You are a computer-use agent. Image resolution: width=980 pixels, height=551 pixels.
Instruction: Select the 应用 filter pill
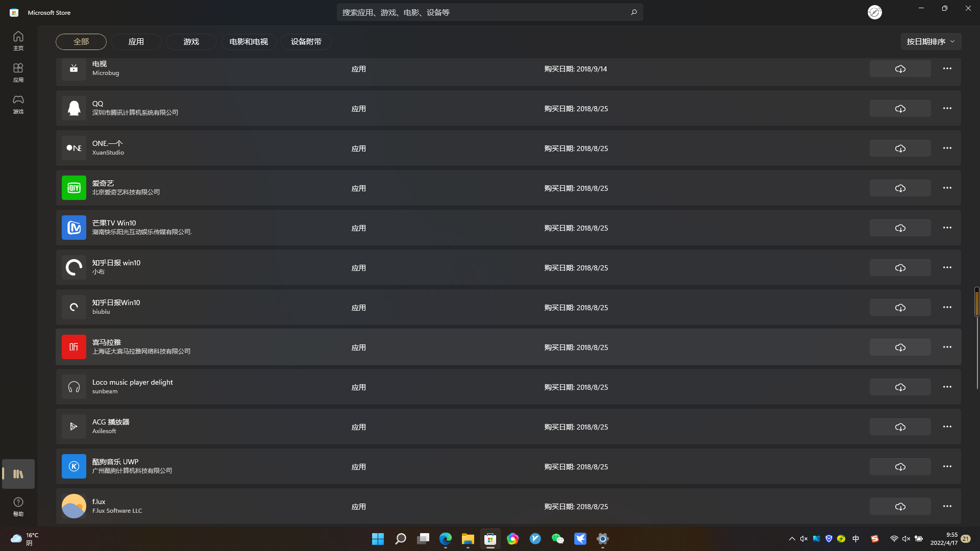click(136, 42)
